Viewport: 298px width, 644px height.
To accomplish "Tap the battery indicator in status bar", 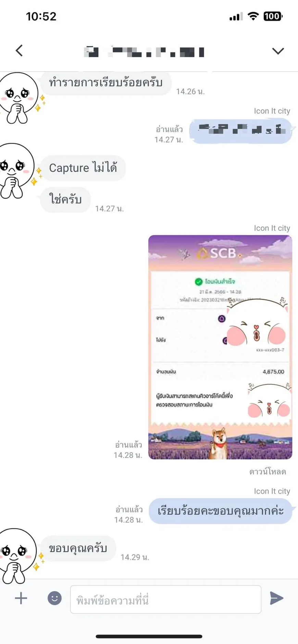I will 273,16.
